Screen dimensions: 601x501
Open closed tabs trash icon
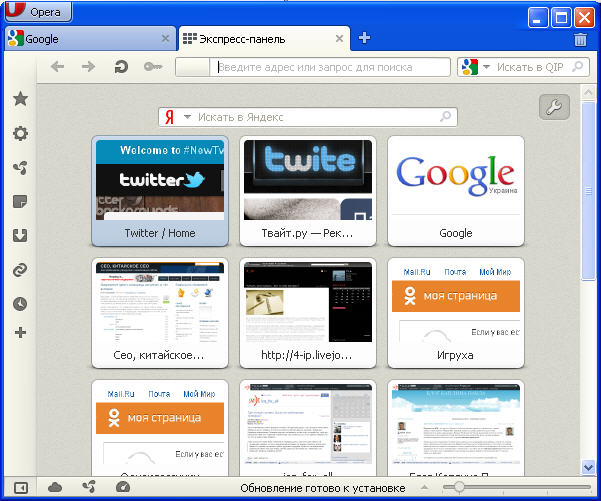[580, 40]
